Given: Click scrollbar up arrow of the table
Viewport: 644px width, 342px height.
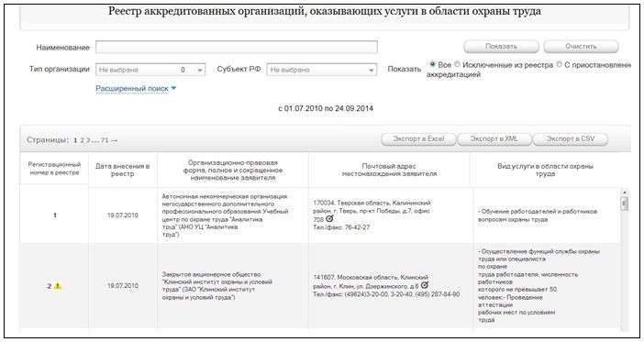Looking at the screenshot, I should coord(625,193).
